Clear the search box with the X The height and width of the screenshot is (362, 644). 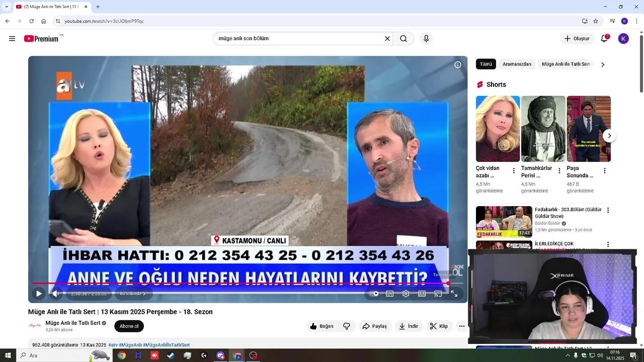click(387, 39)
